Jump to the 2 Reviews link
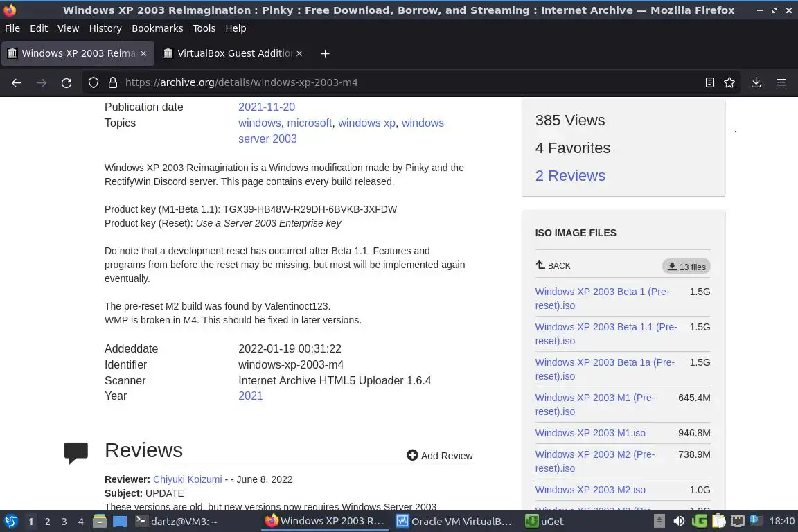 (570, 176)
